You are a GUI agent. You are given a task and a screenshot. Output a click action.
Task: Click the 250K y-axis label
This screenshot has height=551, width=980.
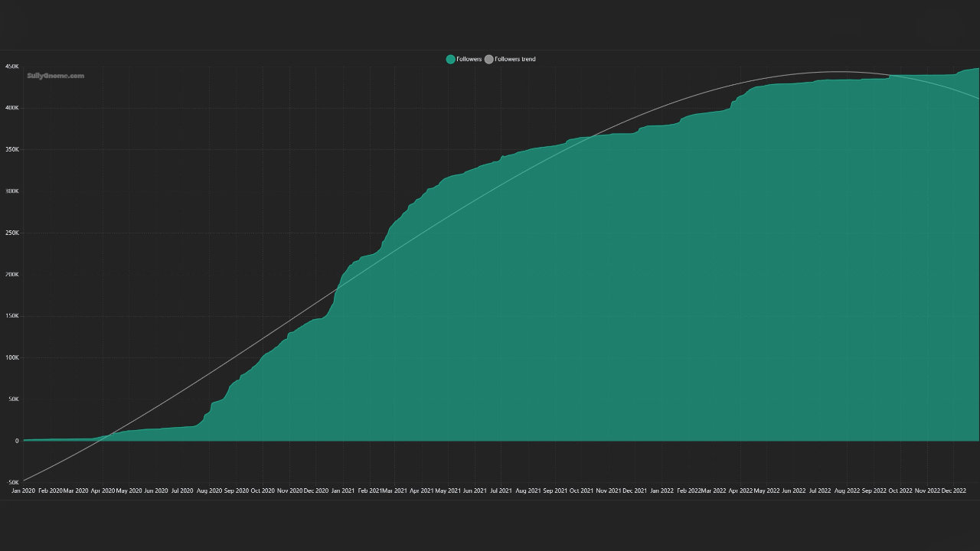[11, 233]
